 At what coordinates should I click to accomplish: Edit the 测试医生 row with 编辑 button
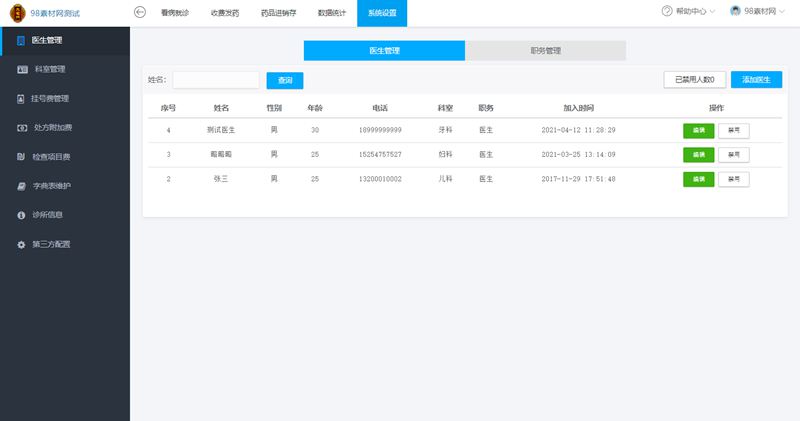point(698,130)
